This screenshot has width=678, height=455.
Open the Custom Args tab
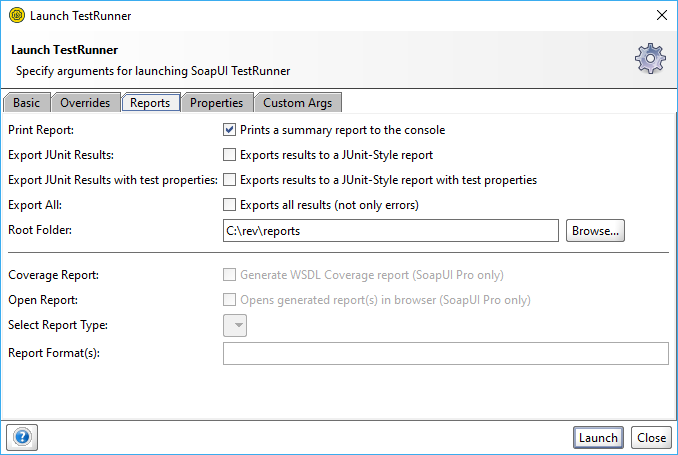297,103
